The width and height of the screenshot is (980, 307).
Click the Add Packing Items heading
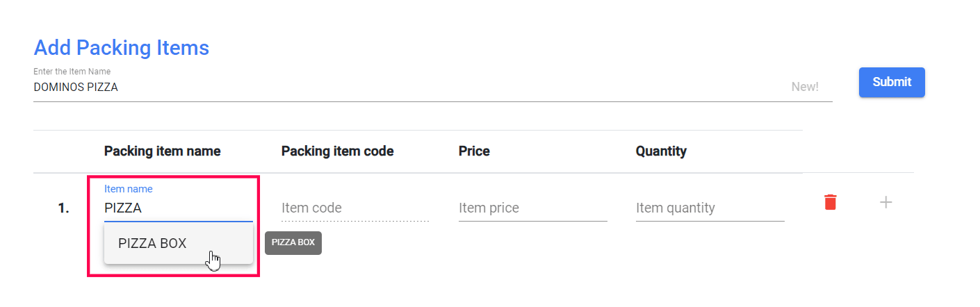tap(122, 48)
